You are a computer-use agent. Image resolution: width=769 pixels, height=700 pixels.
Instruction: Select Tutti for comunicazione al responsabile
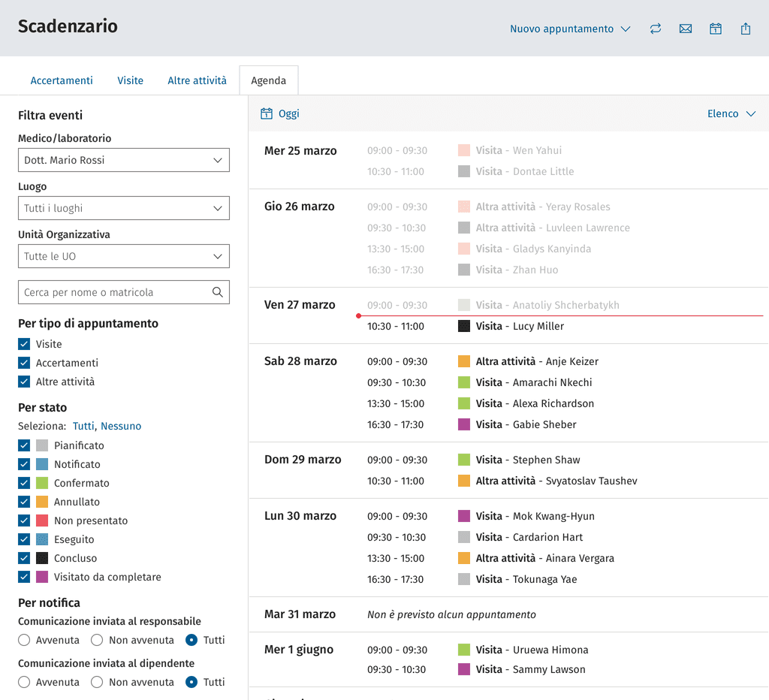(x=191, y=640)
